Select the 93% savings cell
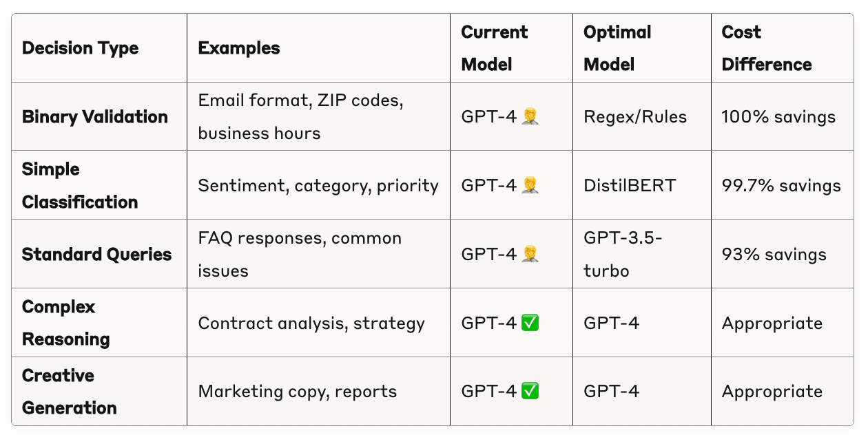 tap(774, 254)
